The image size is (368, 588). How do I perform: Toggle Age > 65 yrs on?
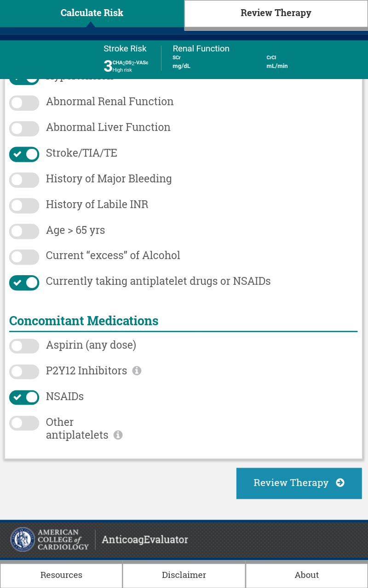pyautogui.click(x=24, y=232)
